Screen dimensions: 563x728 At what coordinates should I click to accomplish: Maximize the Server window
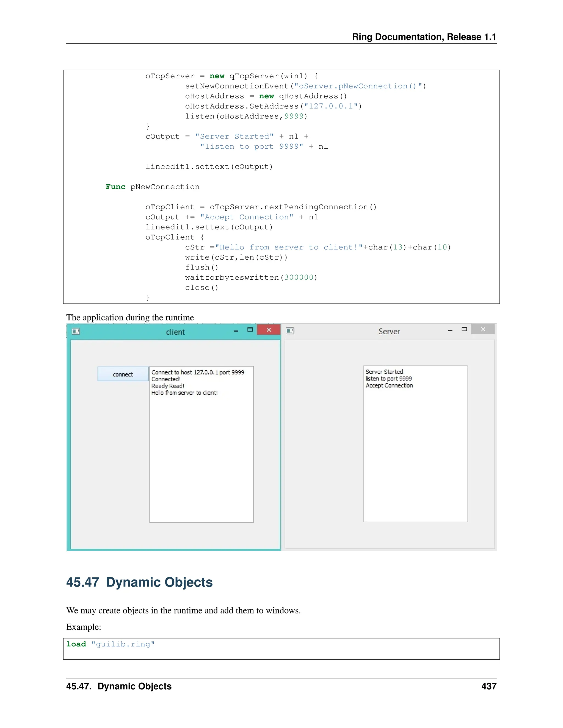(x=464, y=329)
